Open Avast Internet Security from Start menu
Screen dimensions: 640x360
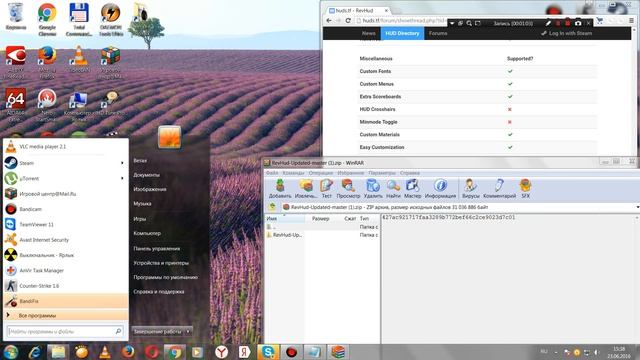click(66, 240)
